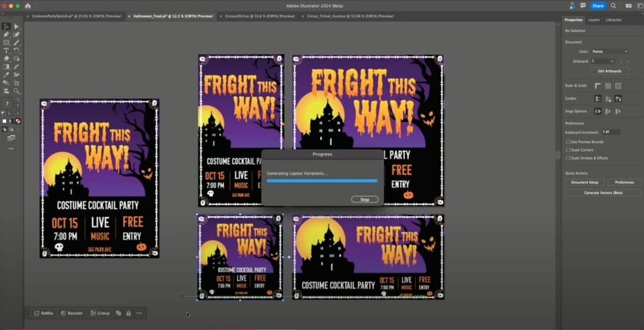Click Group in contextual taskbar

click(100, 313)
